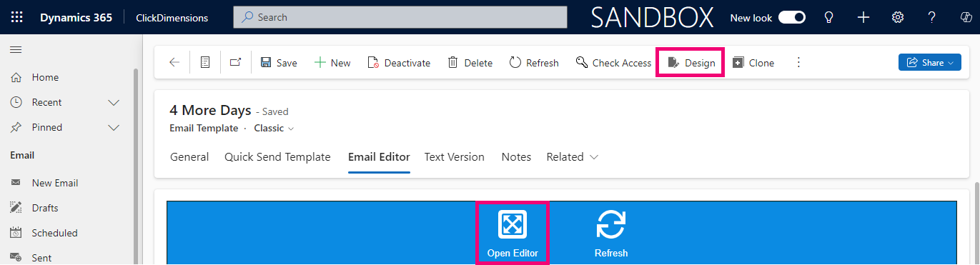980x265 pixels.
Task: Open Recent in the sidebar
Action: pyautogui.click(x=46, y=102)
